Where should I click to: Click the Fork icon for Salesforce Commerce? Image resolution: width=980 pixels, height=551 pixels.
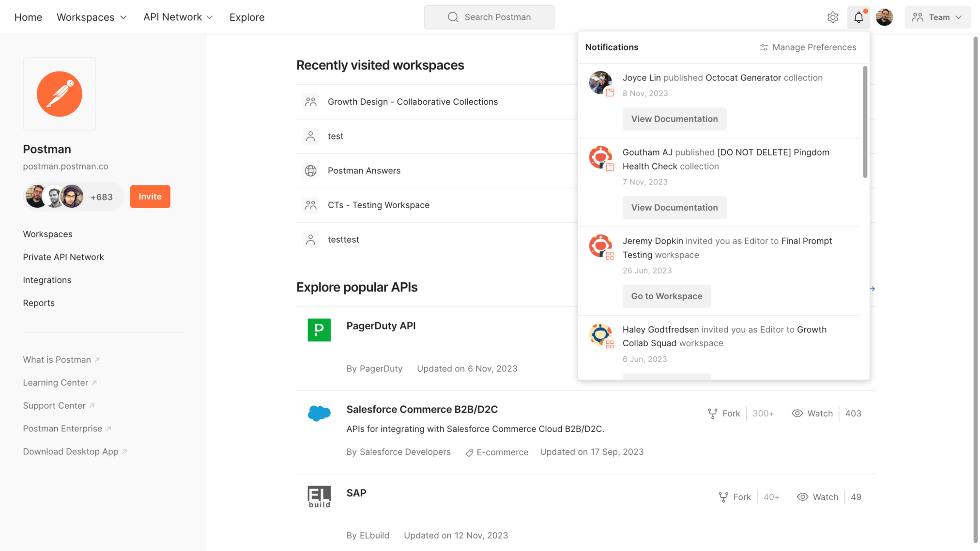[x=713, y=413]
